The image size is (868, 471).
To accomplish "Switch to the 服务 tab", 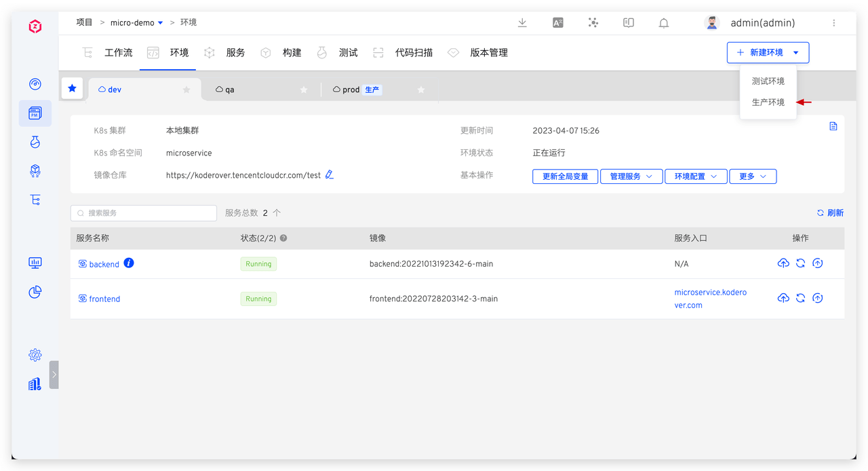I will pyautogui.click(x=235, y=52).
